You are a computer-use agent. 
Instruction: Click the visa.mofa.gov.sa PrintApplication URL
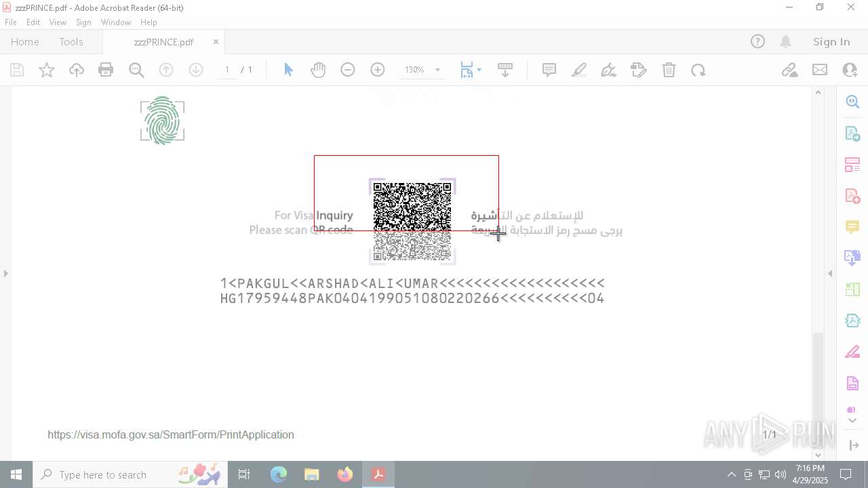click(171, 435)
